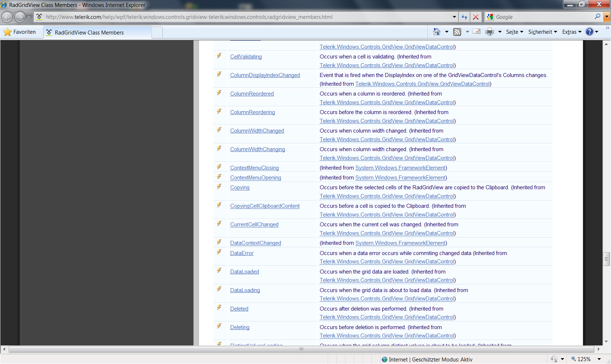
Task: Click the vertical scrollbar down arrow
Action: (x=606, y=341)
